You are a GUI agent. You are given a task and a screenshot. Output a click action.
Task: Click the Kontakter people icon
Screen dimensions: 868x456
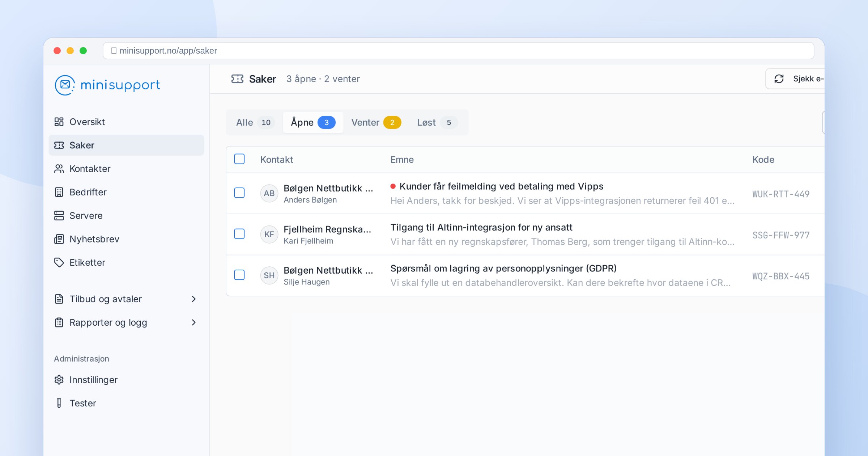[59, 169]
